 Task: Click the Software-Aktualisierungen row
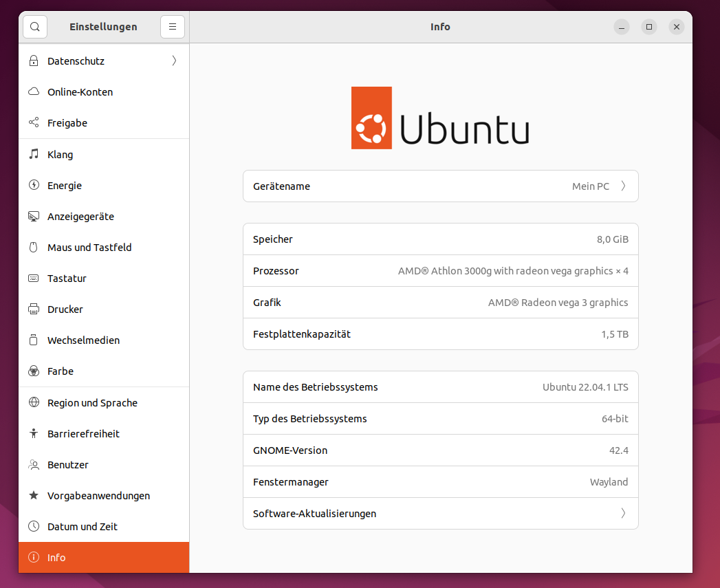tap(440, 513)
